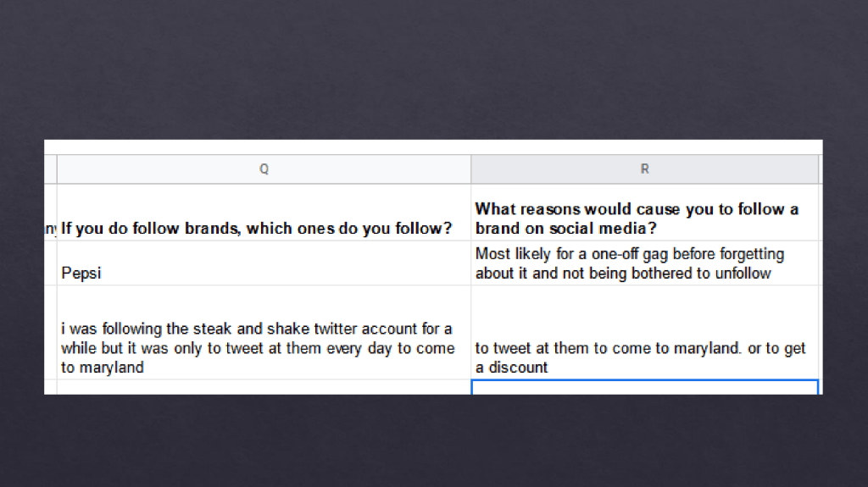Click the cut-off cell left of "Pepsi"
The image size is (868, 487).
(51, 263)
